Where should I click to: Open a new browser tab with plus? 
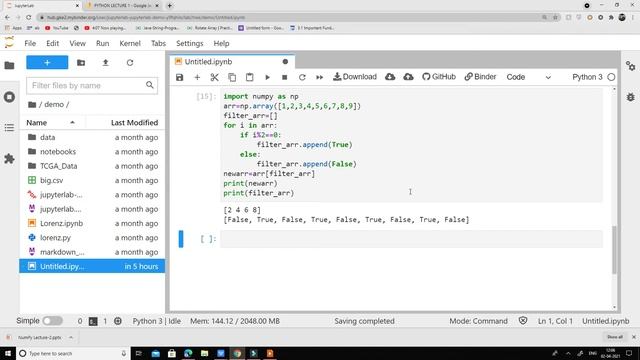pos(169,6)
